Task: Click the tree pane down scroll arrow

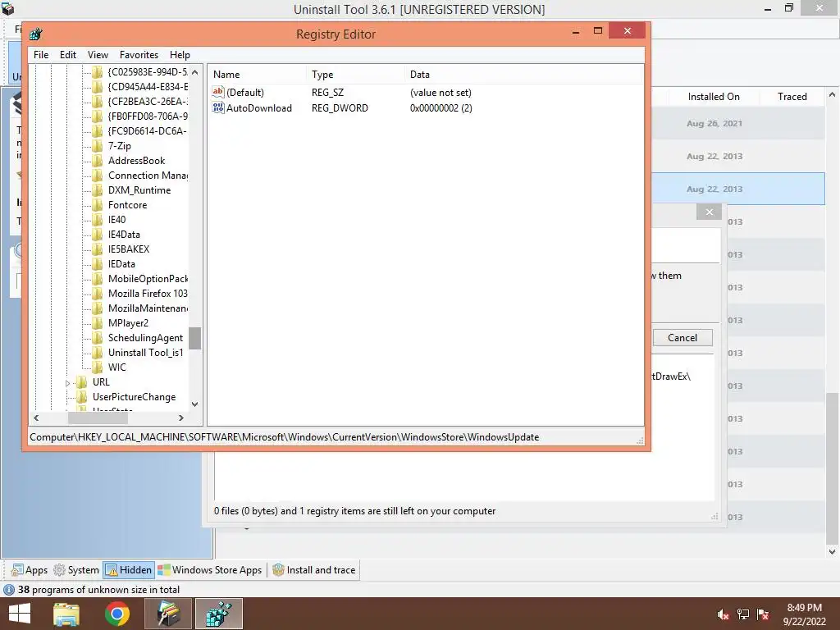Action: (195, 404)
